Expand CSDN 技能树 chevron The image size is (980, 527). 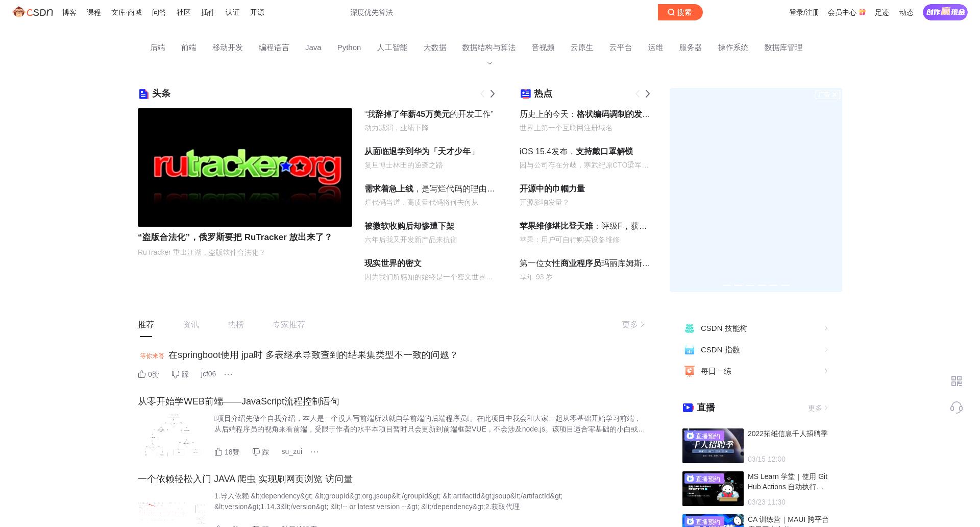coord(826,328)
